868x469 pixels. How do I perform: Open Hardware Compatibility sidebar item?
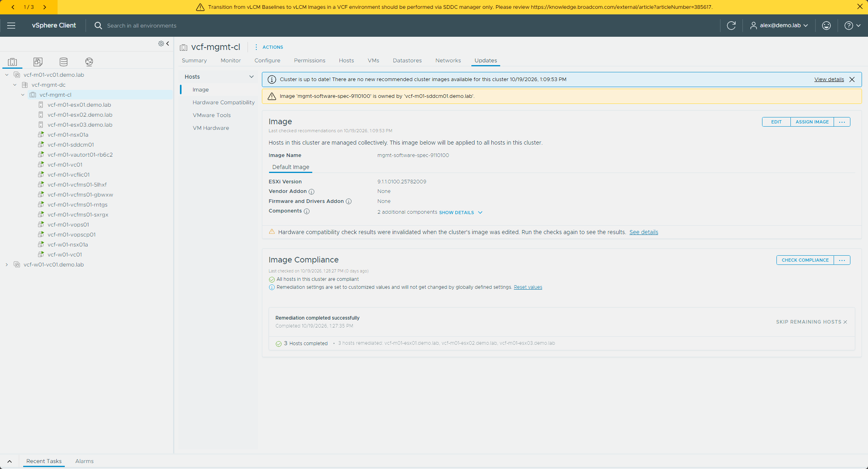coord(223,102)
